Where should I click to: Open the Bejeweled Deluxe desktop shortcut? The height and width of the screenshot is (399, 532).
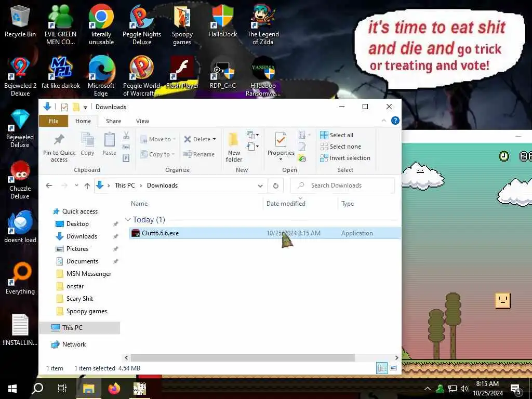[x=20, y=128]
